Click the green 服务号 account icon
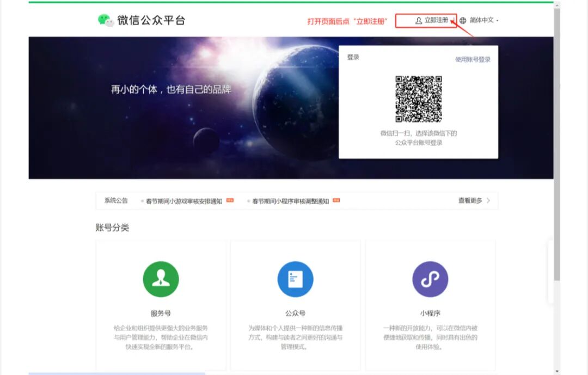Viewport: 588px width, 375px height. [x=161, y=279]
